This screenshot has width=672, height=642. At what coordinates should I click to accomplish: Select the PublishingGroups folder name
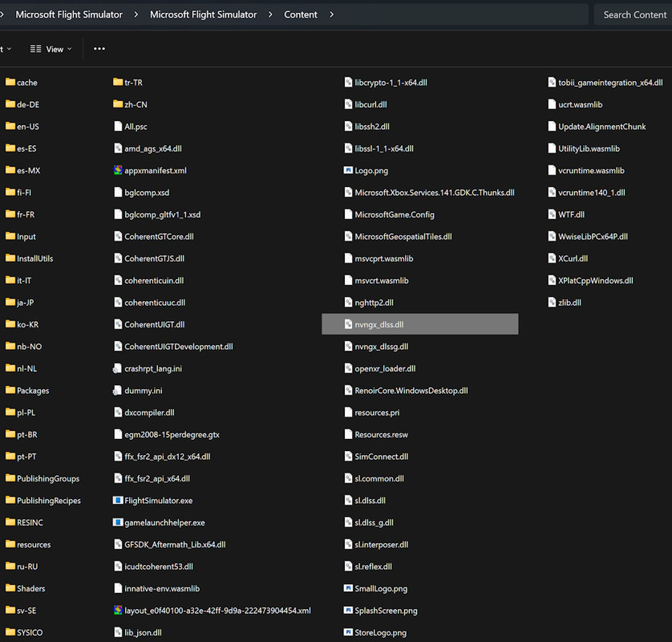click(48, 478)
